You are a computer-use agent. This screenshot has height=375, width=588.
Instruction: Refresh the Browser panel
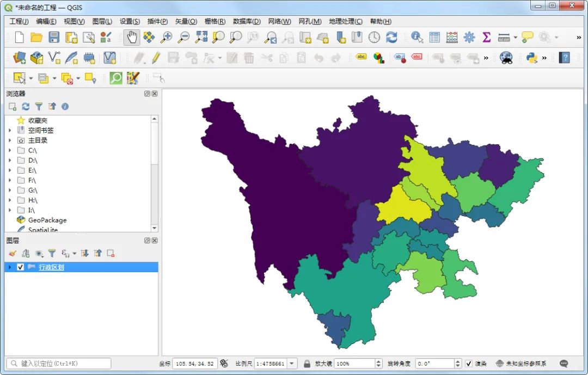pyautogui.click(x=26, y=107)
